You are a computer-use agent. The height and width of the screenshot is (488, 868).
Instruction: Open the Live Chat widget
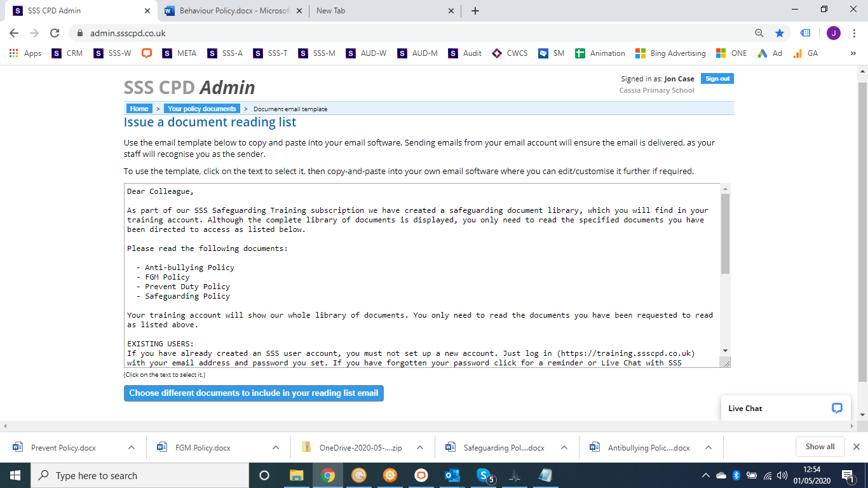(x=785, y=408)
